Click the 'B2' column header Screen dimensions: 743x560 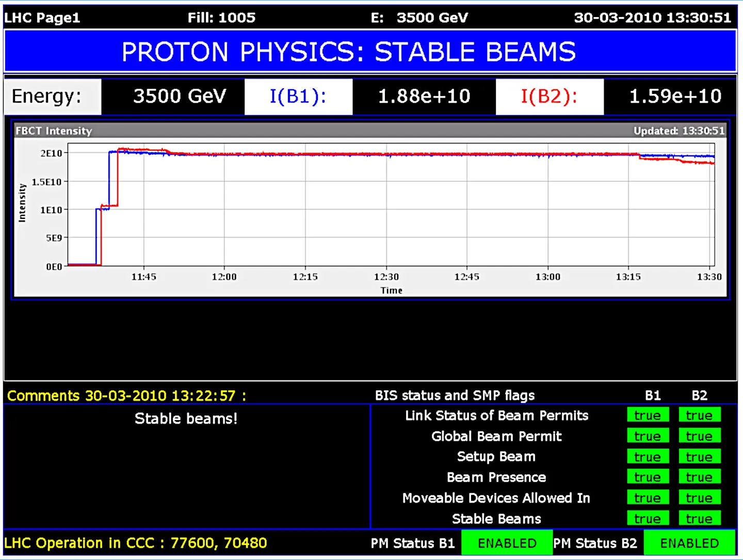point(699,396)
